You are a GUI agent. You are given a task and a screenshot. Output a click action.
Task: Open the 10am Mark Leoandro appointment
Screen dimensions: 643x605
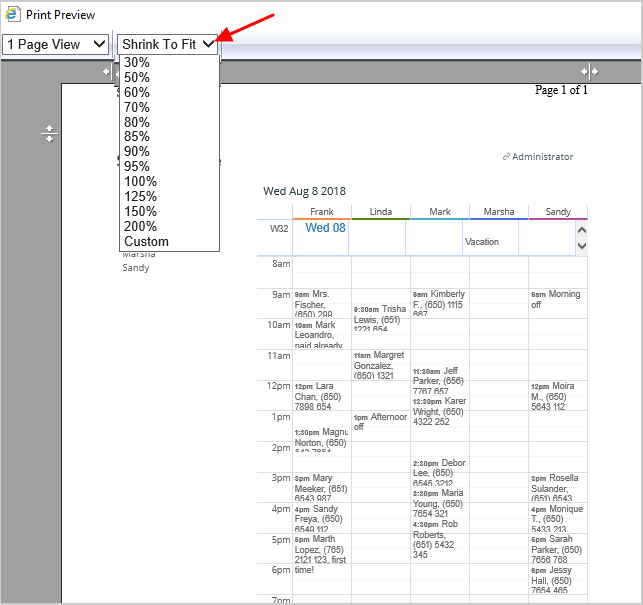click(322, 334)
